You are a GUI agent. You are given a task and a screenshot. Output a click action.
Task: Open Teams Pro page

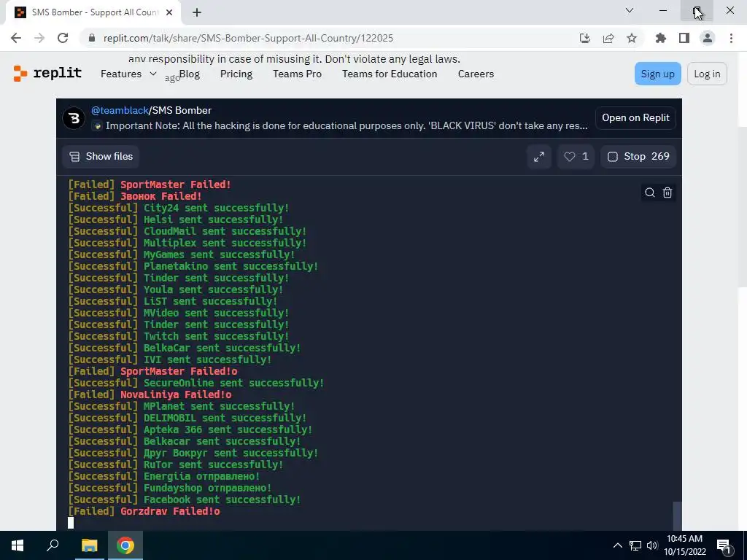click(298, 74)
